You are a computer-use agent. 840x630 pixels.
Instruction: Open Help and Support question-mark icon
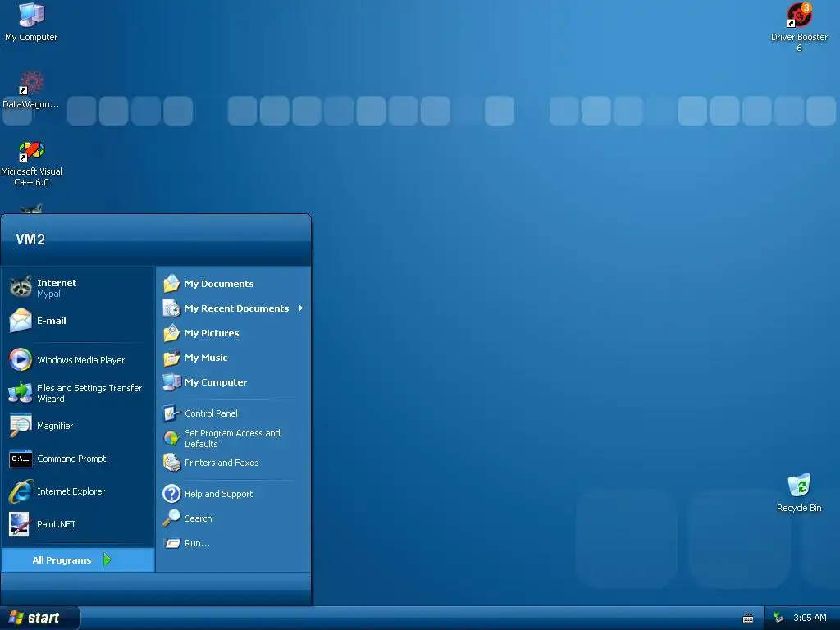pyautogui.click(x=171, y=493)
